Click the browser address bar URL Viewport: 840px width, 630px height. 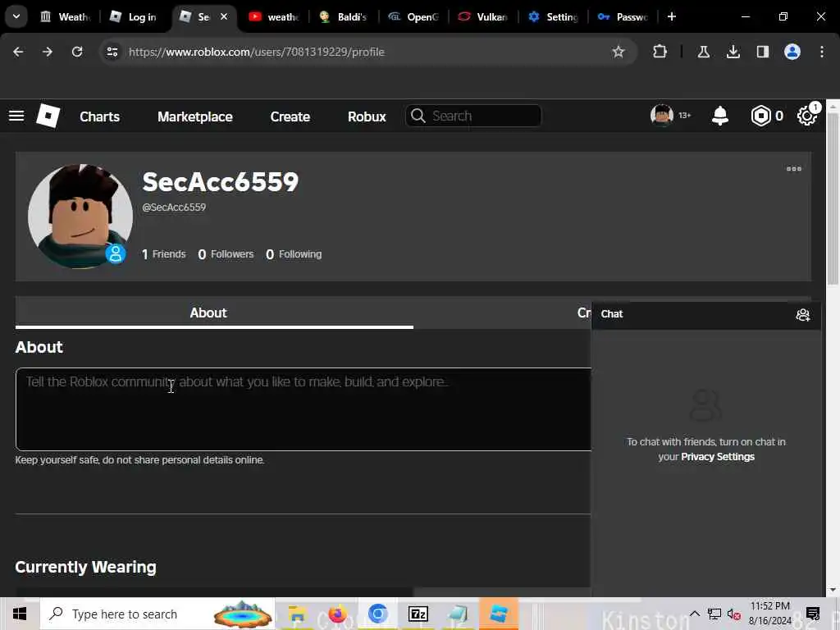click(x=257, y=52)
